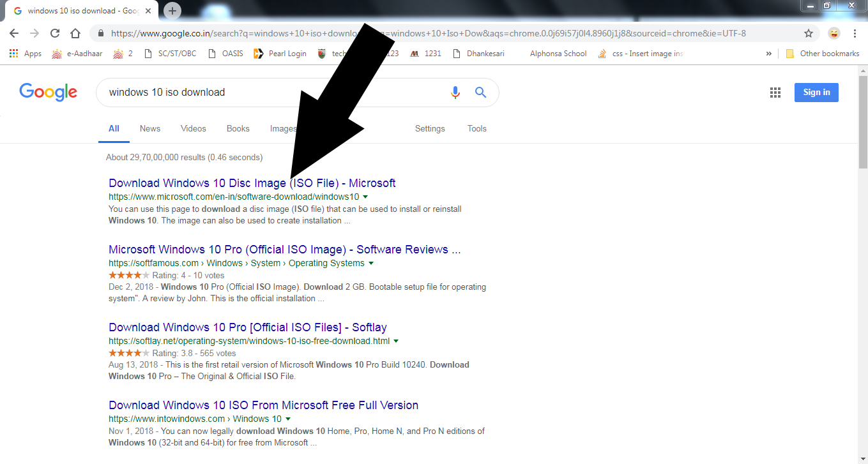
Task: Show hidden bookmarks with the chevron
Action: click(x=768, y=54)
